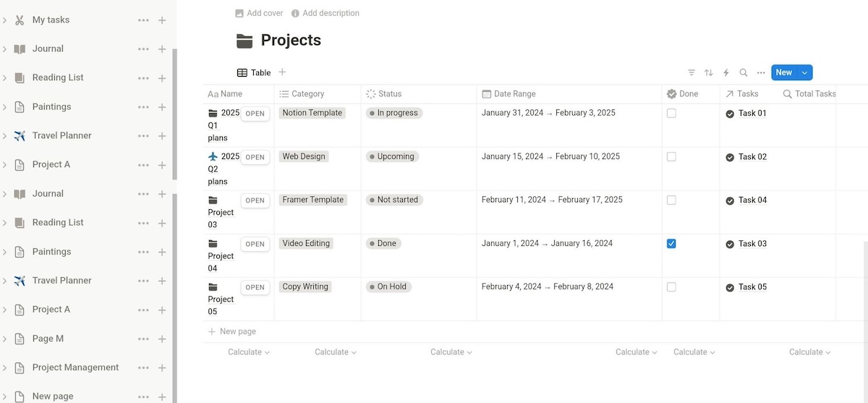Image resolution: width=868 pixels, height=403 pixels.
Task: Click the Add cover button
Action: point(259,13)
